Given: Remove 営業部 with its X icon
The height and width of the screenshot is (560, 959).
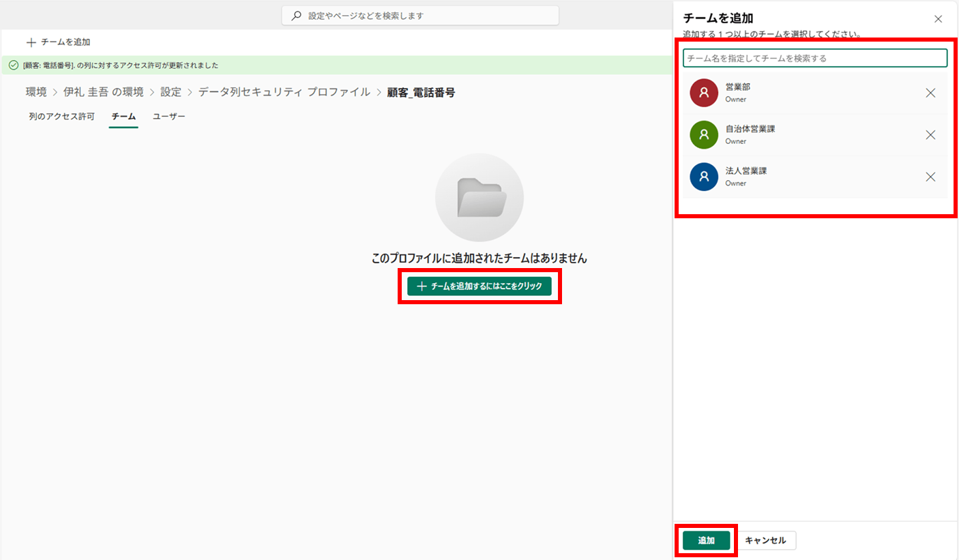Looking at the screenshot, I should pos(930,93).
